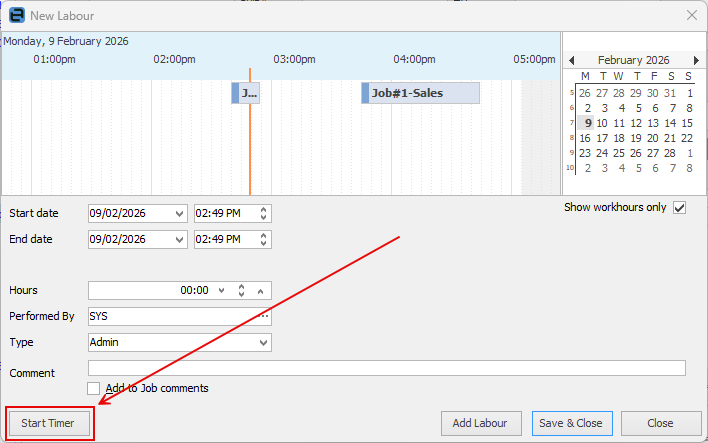Click the 03:00pm timeline header
Image resolution: width=708 pixels, height=443 pixels.
[x=294, y=60]
